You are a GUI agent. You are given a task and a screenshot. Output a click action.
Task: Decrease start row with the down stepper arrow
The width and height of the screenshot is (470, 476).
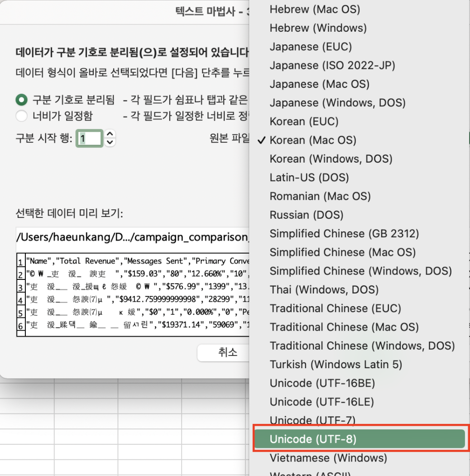[110, 142]
